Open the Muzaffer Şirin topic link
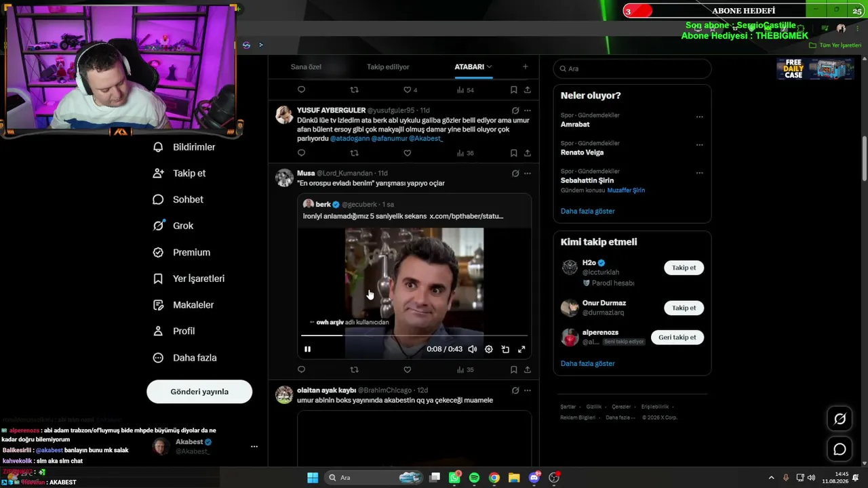868x488 pixels. pyautogui.click(x=626, y=190)
